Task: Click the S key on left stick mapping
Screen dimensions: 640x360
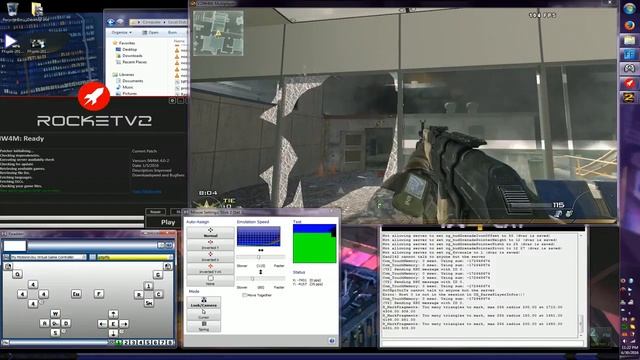Action: pos(55,333)
